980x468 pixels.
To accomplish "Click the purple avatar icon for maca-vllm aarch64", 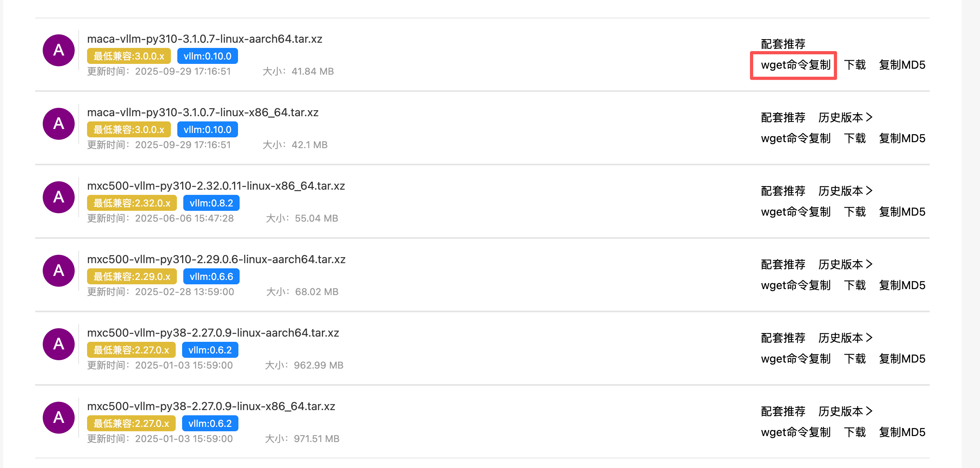I will pyautogui.click(x=59, y=50).
